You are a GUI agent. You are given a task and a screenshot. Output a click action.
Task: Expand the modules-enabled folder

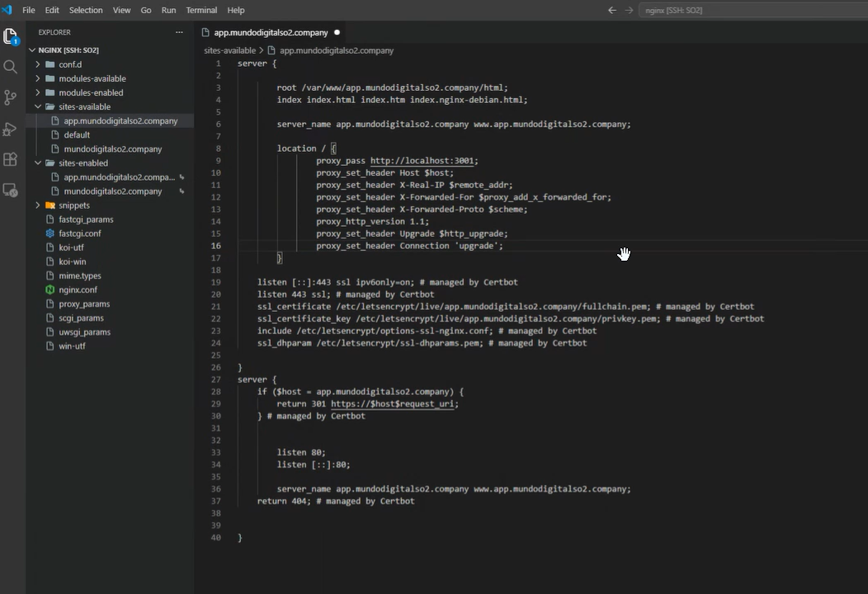(x=38, y=92)
